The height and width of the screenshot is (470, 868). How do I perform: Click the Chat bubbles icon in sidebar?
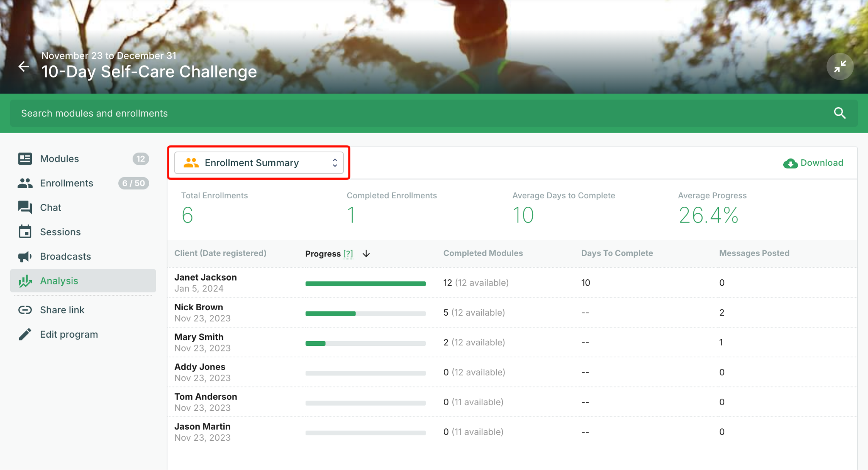click(25, 207)
